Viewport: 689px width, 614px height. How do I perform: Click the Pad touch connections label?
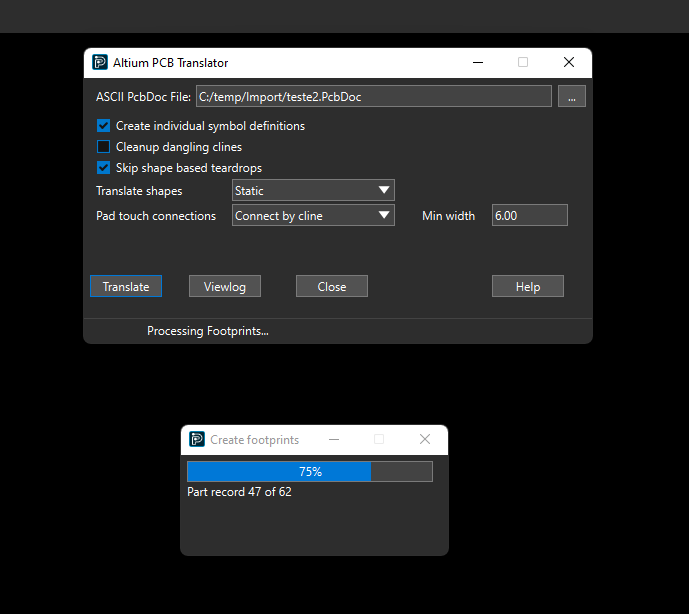[156, 216]
